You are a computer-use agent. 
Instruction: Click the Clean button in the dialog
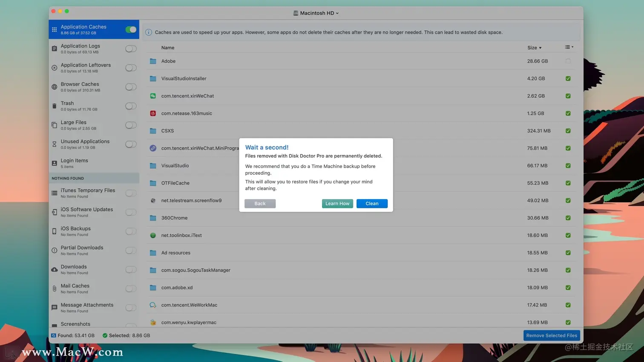click(372, 204)
